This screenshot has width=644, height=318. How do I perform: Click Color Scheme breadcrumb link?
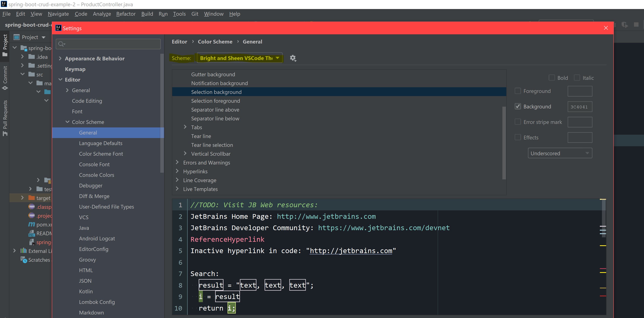[215, 42]
